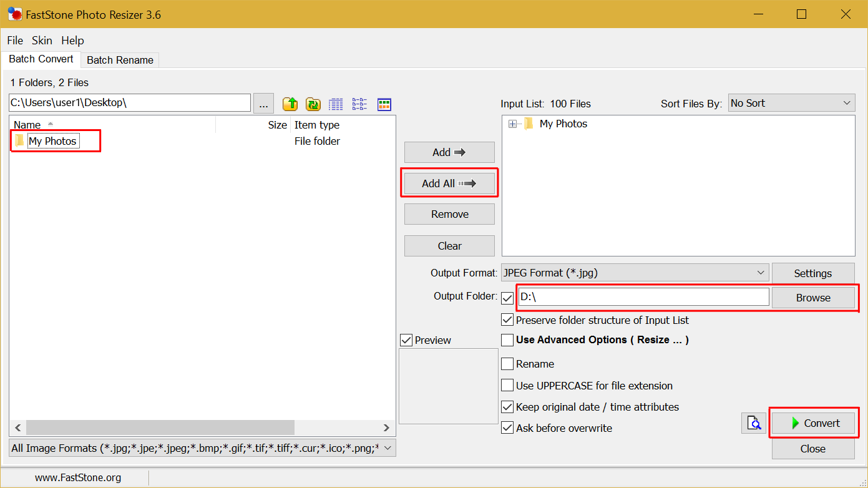Enable the Rename checkbox

pyautogui.click(x=507, y=364)
